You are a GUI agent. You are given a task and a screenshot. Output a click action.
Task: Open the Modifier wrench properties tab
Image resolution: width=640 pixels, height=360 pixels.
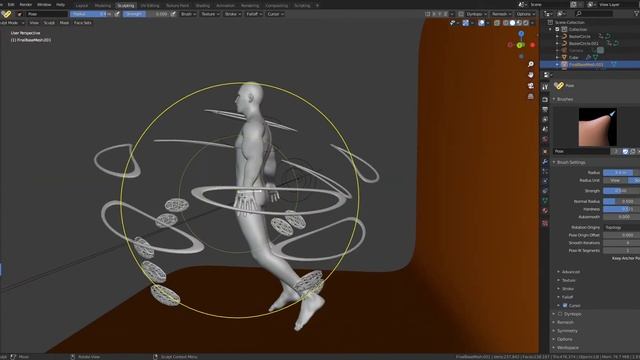[545, 162]
